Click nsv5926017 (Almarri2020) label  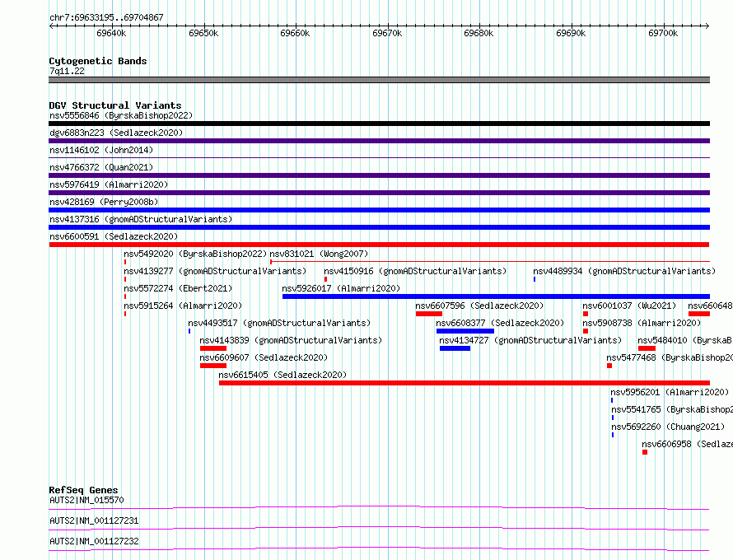click(x=341, y=288)
